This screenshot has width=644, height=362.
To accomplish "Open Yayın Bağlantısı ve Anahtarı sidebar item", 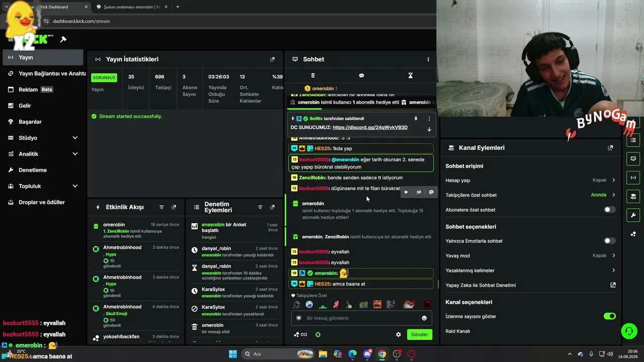I will point(44,73).
